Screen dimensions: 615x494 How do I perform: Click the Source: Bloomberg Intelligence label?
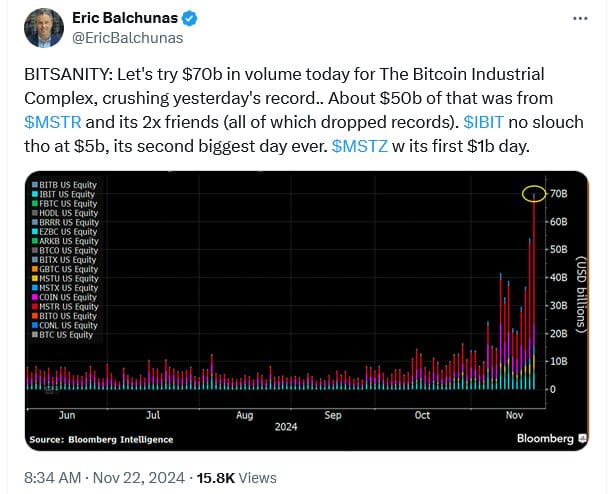(101, 439)
